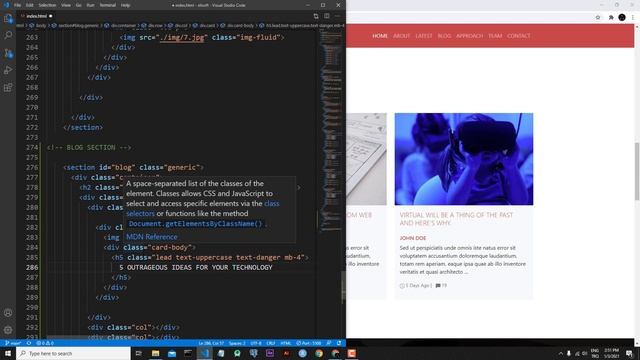Open File Explorer from the taskbar
The image size is (640, 360).
coord(156,353)
